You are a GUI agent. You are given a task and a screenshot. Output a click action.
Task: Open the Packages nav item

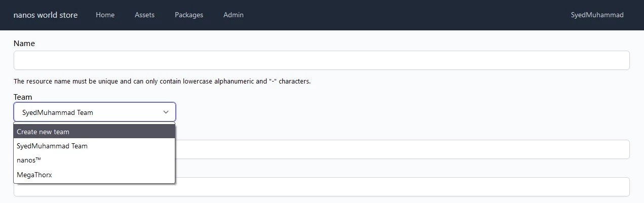point(189,15)
